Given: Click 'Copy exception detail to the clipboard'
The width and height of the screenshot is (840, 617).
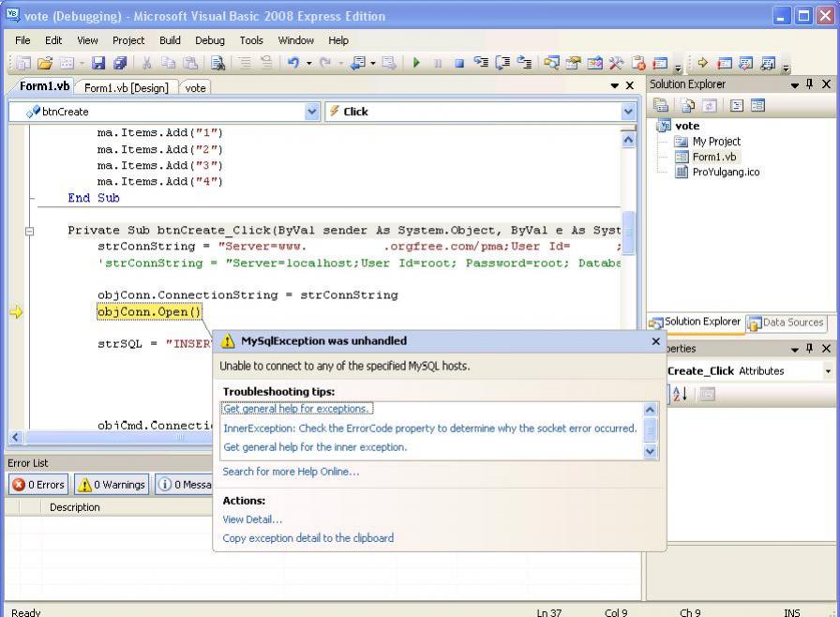Looking at the screenshot, I should tap(308, 537).
